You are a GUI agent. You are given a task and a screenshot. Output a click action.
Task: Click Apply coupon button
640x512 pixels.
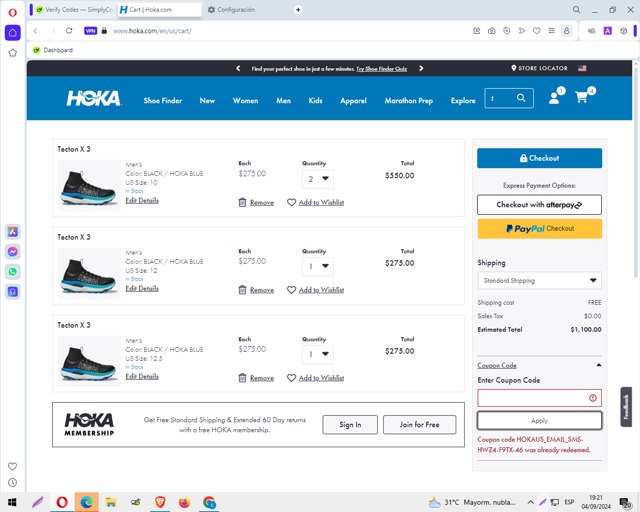pos(539,421)
